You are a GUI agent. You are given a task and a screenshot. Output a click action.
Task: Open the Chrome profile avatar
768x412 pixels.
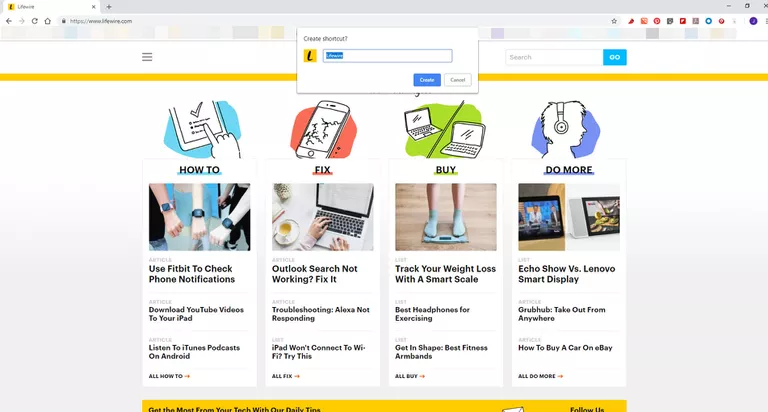(x=753, y=21)
